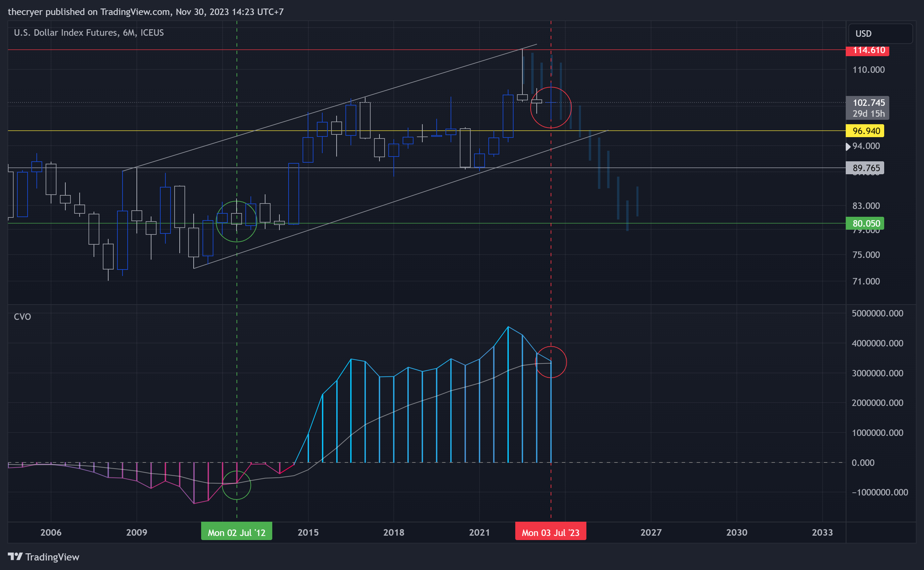The height and width of the screenshot is (570, 924).
Task: Click the gray 89.765 price label
Action: coord(865,168)
